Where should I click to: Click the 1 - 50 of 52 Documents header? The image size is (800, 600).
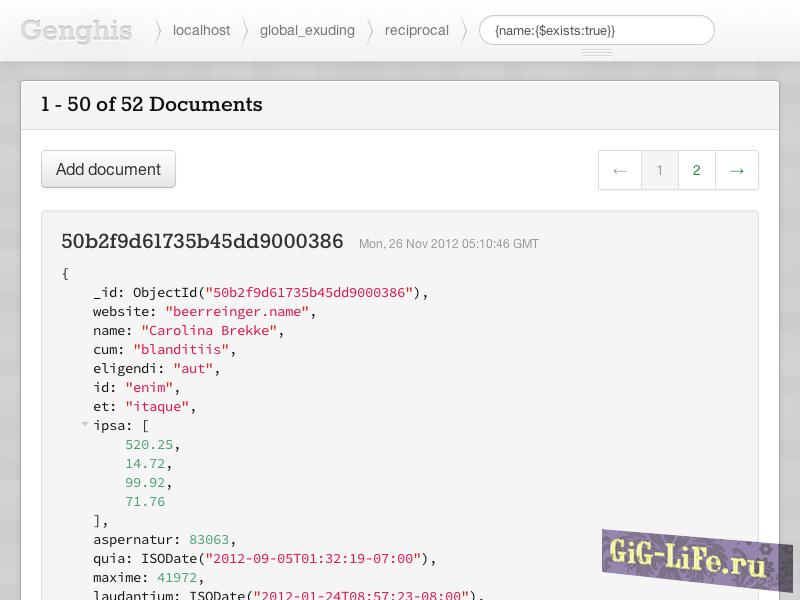pyautogui.click(x=152, y=105)
